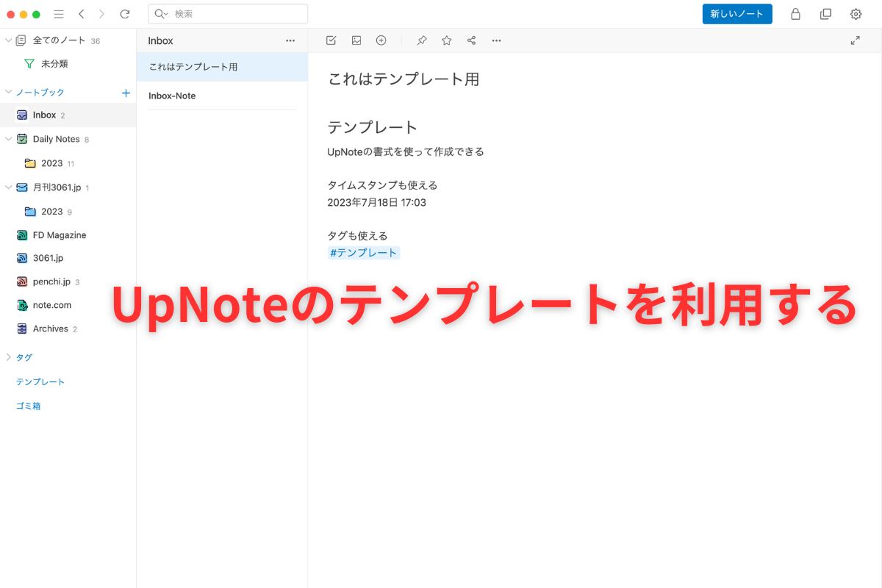
Task: Insert an image using the toolbar icon
Action: pos(356,40)
